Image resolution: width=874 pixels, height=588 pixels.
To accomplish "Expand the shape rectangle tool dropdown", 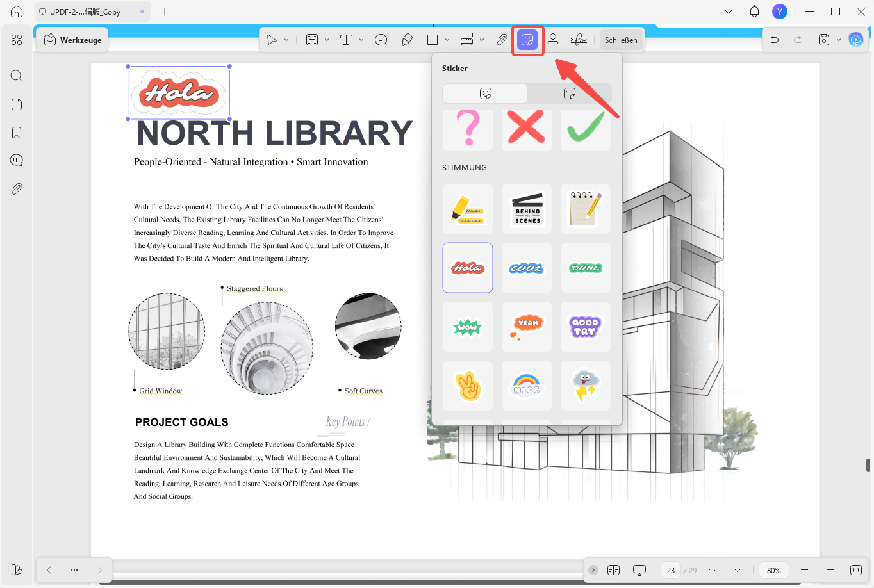I will (447, 40).
